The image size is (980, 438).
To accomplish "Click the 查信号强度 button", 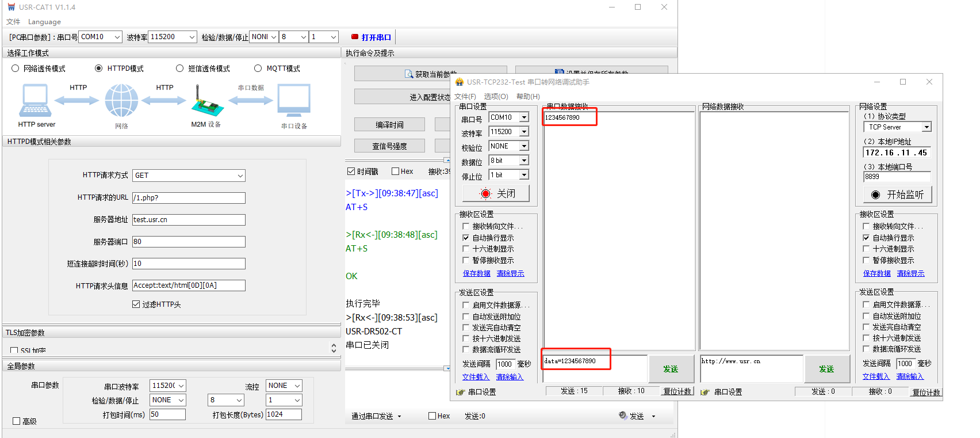I will pyautogui.click(x=389, y=146).
